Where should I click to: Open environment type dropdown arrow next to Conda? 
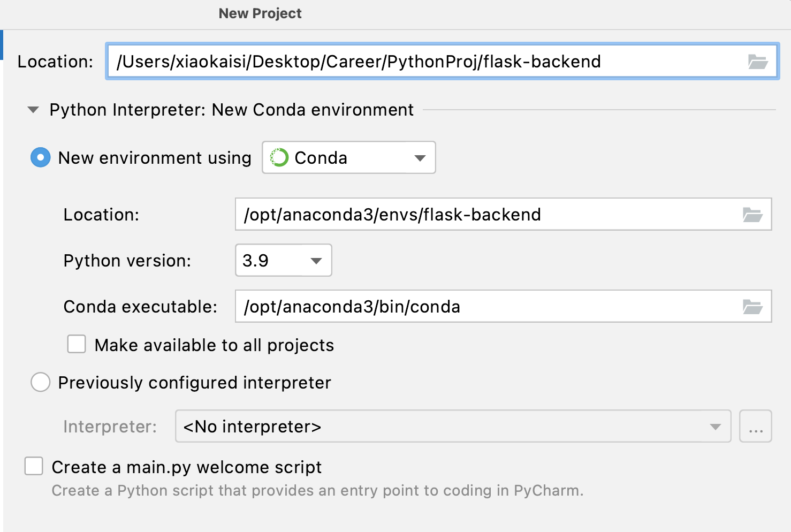point(420,158)
